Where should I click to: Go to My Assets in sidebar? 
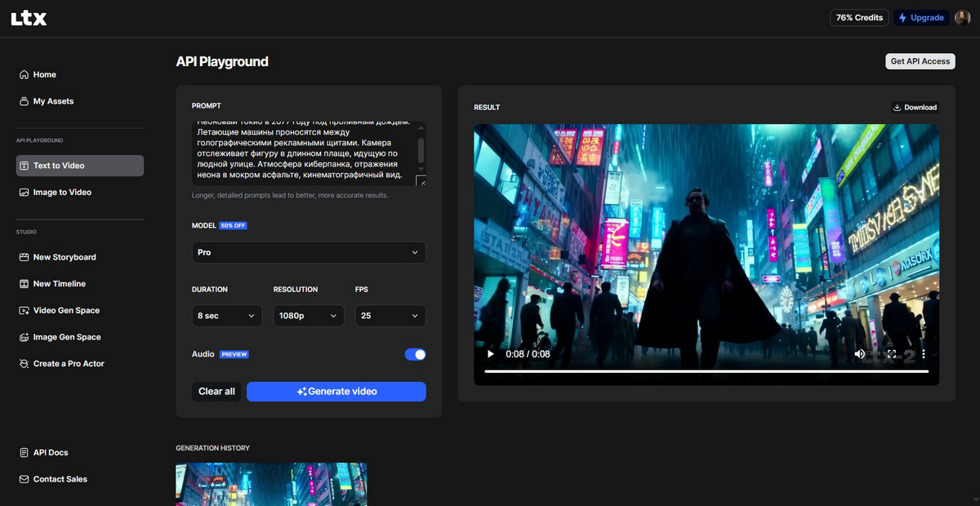pyautogui.click(x=53, y=101)
